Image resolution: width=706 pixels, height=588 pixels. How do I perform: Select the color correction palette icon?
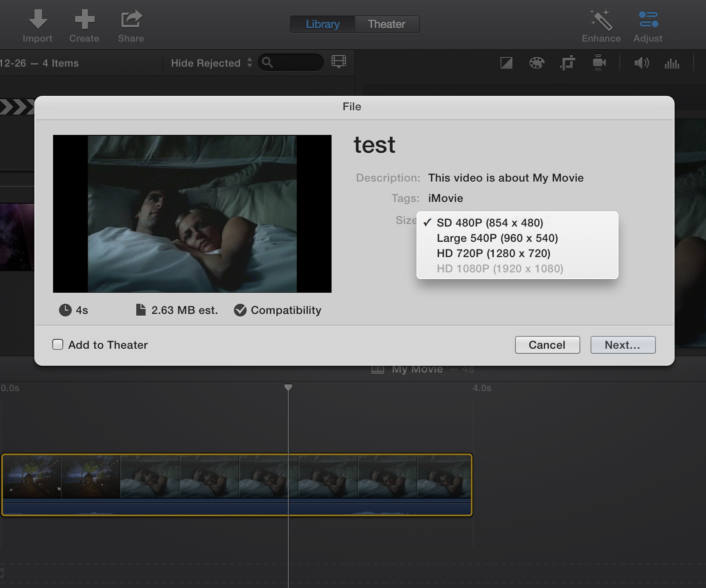[x=537, y=63]
